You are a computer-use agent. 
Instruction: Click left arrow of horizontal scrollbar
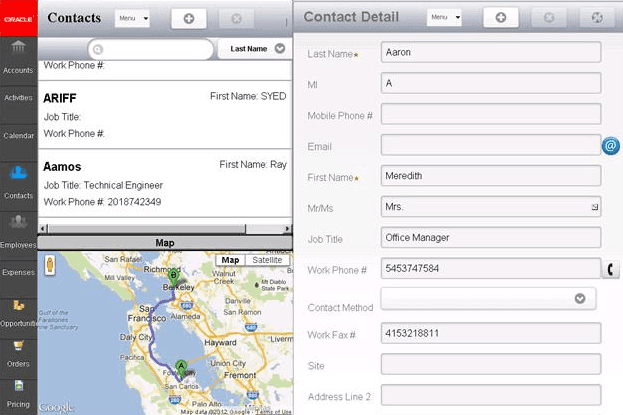pos(43,229)
